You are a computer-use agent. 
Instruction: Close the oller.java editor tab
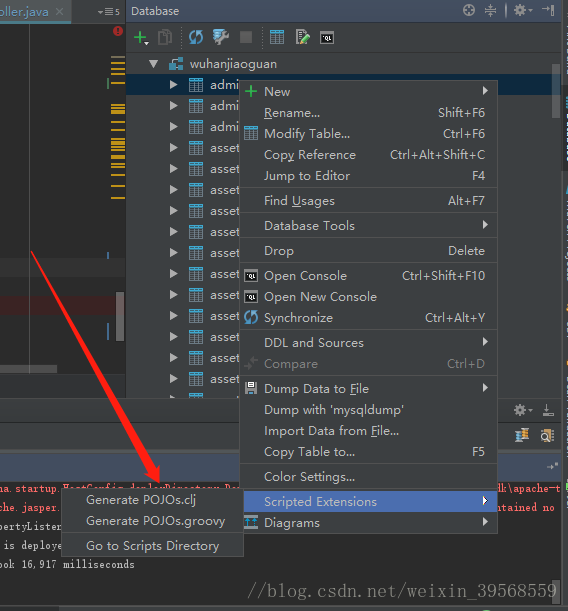59,11
